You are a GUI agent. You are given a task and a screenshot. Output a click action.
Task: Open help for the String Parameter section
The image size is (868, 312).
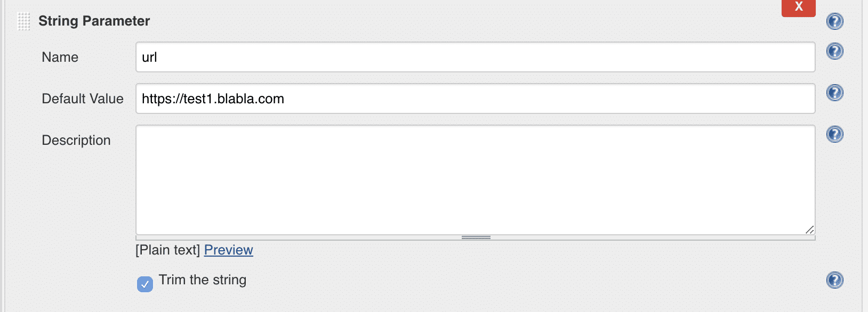point(835,21)
